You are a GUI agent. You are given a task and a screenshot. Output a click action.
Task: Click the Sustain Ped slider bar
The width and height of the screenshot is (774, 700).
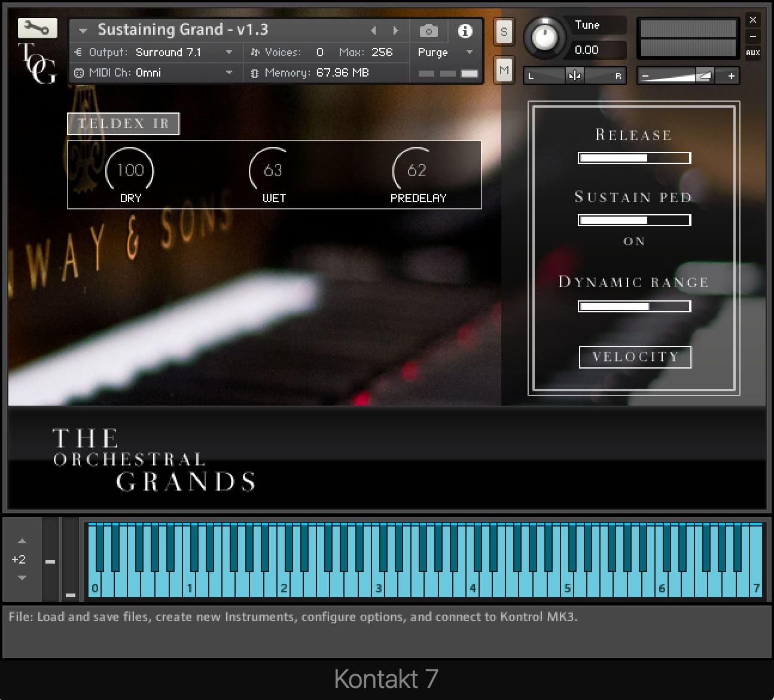coord(635,220)
